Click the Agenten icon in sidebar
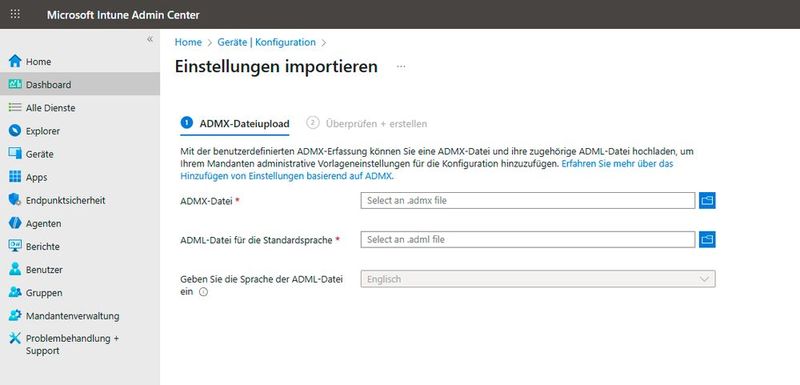This screenshot has width=800, height=385. coord(15,223)
